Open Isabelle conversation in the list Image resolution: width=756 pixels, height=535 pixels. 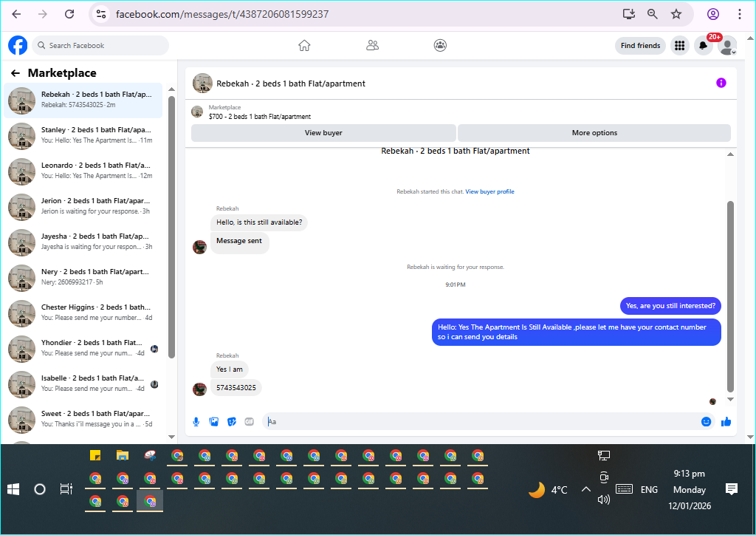83,384
